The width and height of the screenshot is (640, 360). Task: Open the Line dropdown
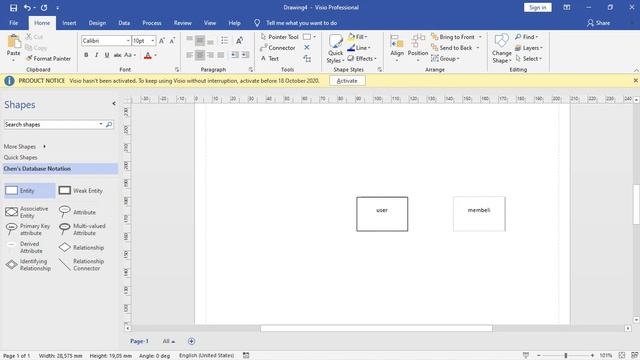click(359, 48)
